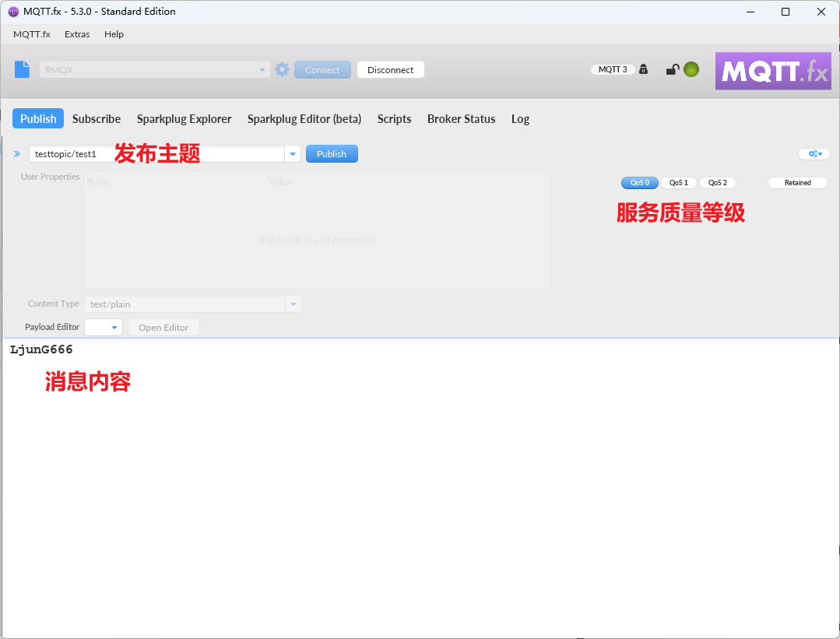
Task: Click the new connection profile file icon
Action: point(22,69)
